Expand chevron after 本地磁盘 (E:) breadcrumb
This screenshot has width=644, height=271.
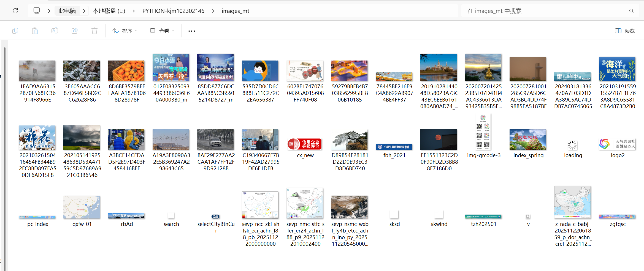[134, 11]
